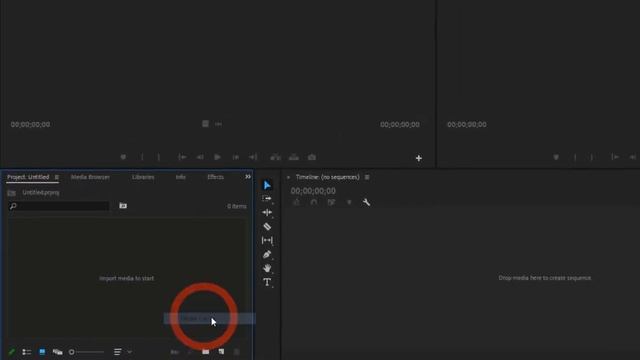640x360 pixels.
Task: Create a new search bin from query
Action: pyautogui.click(x=123, y=206)
